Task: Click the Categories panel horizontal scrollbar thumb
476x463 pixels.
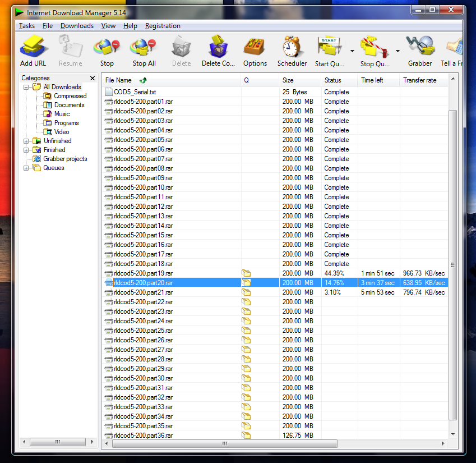Action: (x=58, y=442)
